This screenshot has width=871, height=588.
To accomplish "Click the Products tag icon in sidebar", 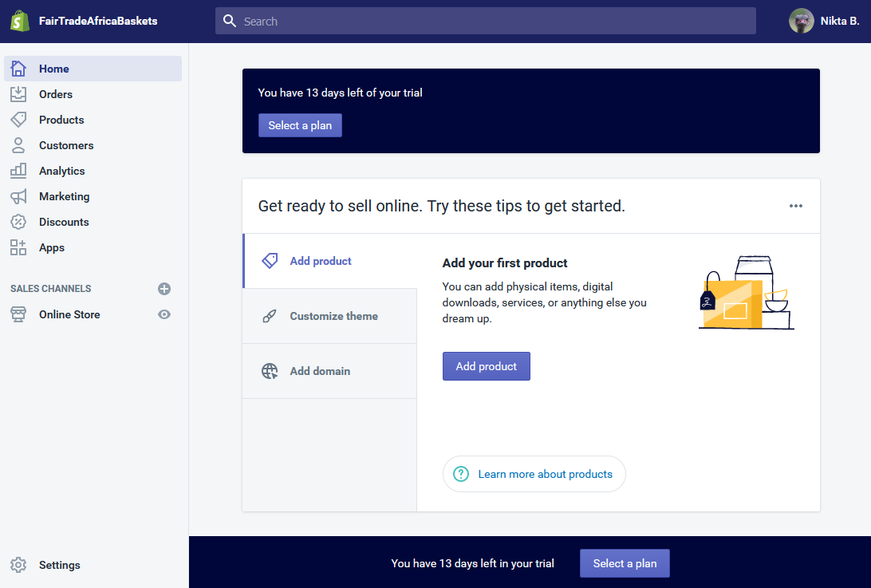I will click(x=18, y=120).
